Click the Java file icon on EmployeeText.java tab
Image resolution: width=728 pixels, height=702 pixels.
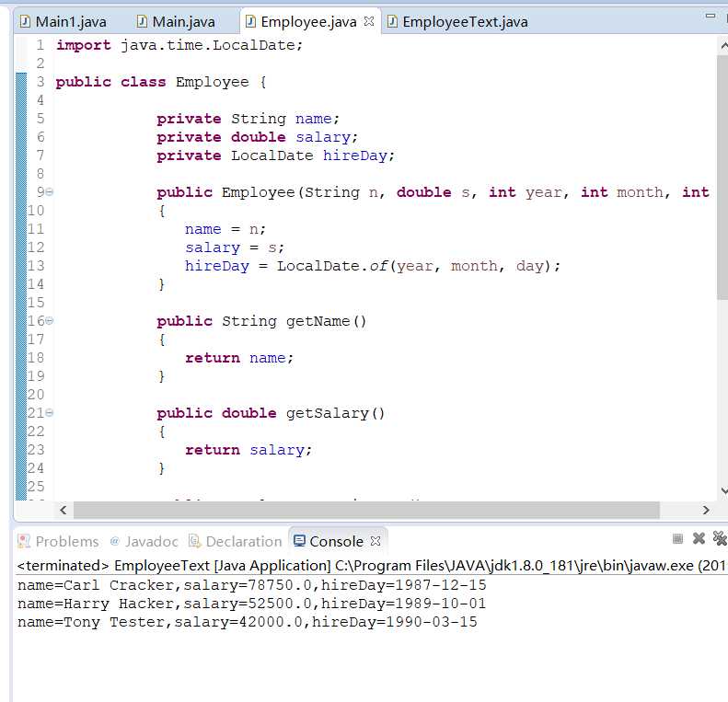[392, 21]
